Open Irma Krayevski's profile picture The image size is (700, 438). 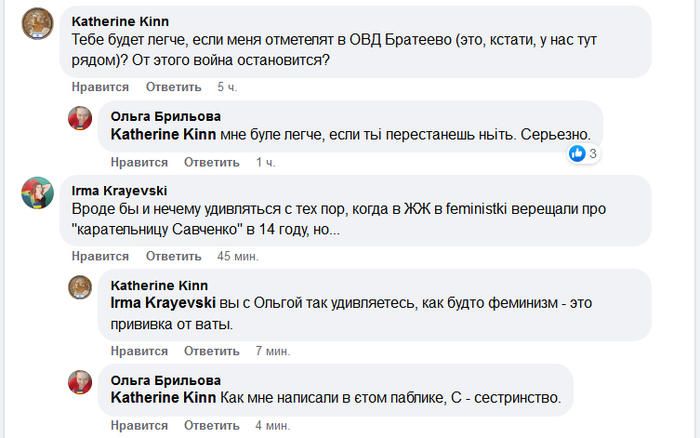click(37, 193)
